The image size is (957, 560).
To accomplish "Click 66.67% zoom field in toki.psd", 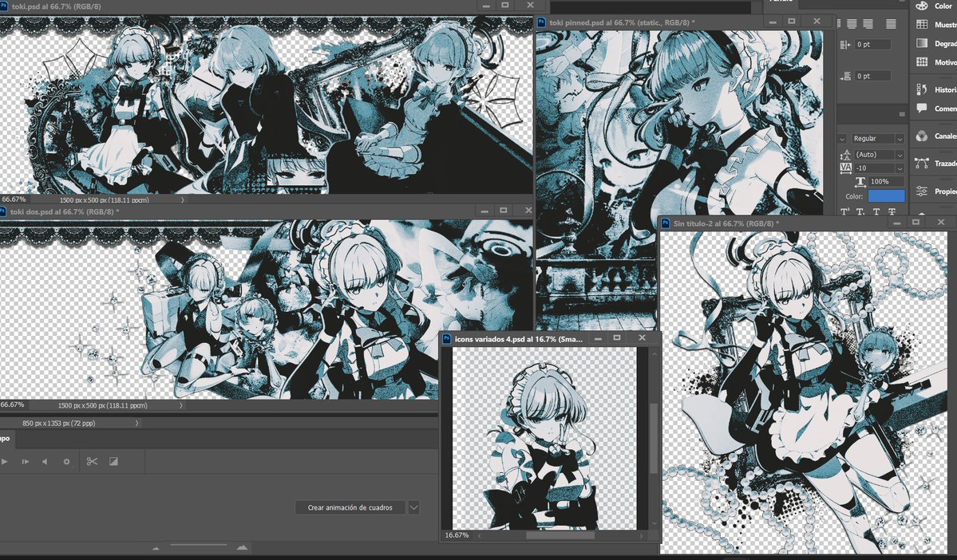I will point(14,199).
